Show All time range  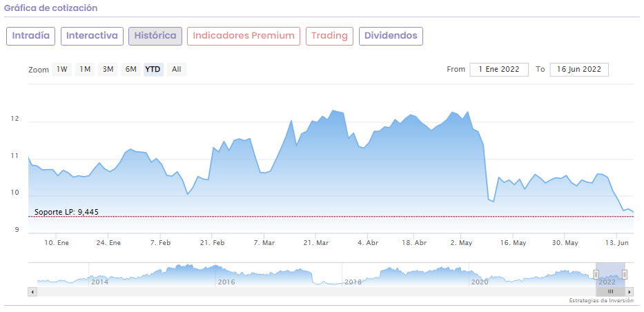coord(177,69)
